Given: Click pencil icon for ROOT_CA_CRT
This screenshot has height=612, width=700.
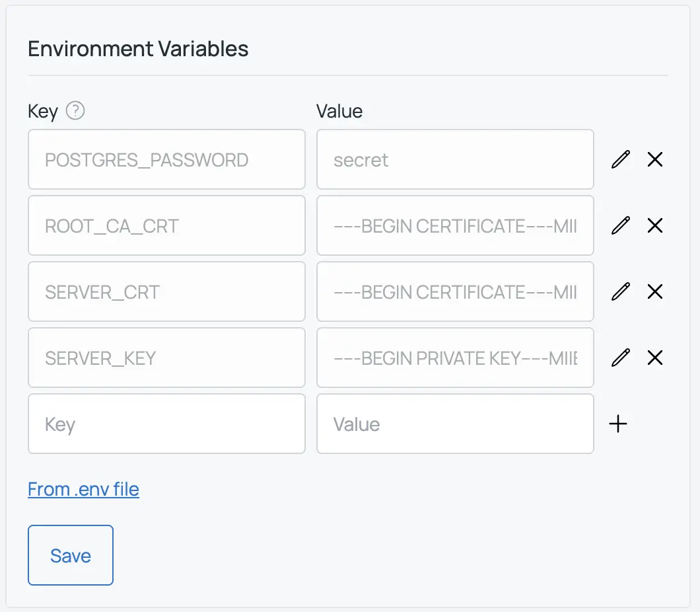Looking at the screenshot, I should click(x=620, y=225).
